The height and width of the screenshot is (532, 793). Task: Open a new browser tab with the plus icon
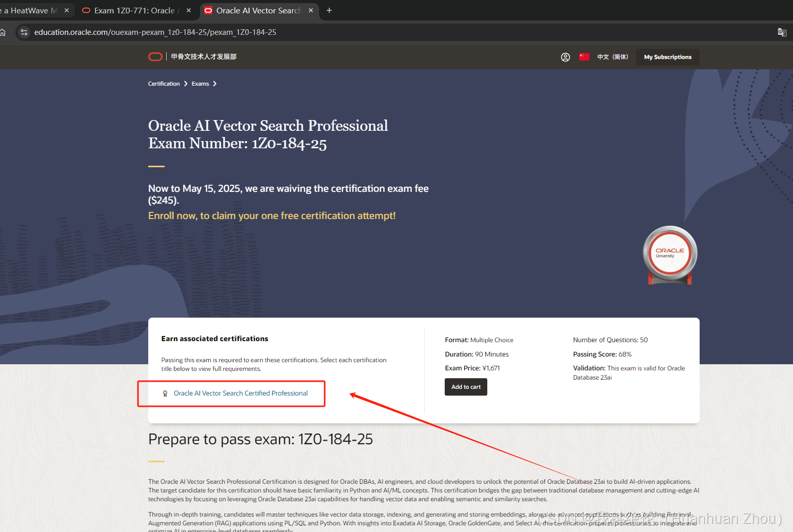(329, 10)
